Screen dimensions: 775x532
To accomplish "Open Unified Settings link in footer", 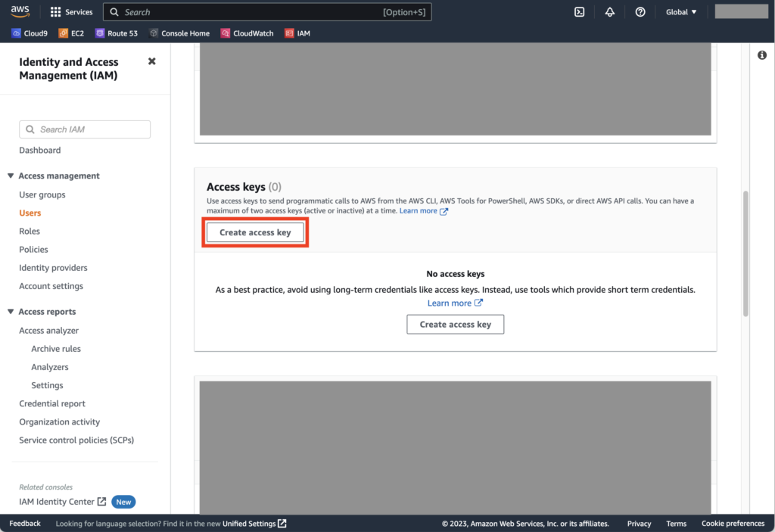I will pos(254,524).
